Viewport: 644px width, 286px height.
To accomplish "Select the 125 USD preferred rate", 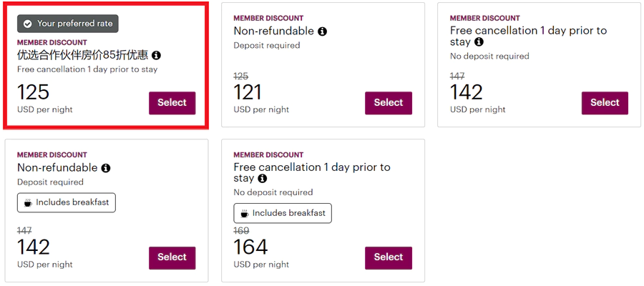I will [x=172, y=102].
